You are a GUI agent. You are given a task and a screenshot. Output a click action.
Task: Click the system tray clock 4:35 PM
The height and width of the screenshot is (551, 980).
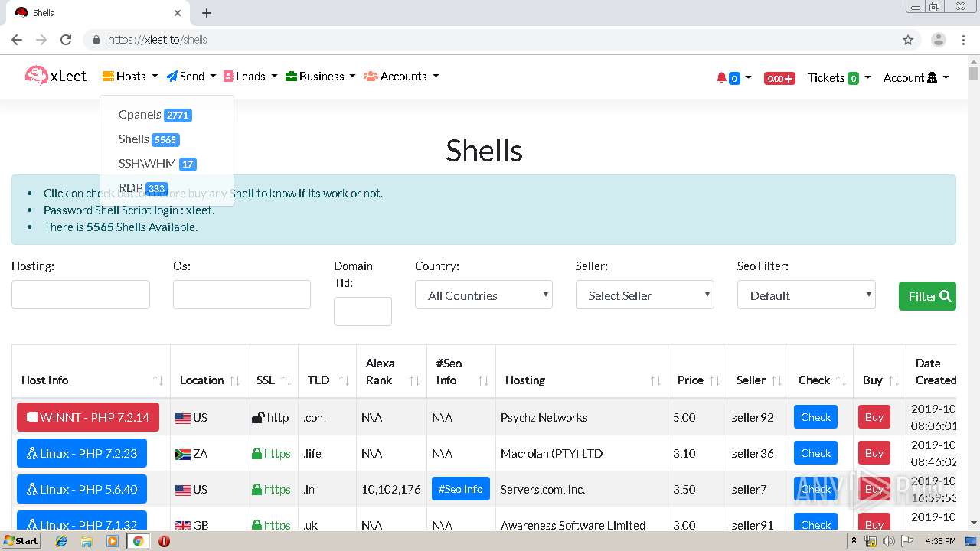pos(940,541)
